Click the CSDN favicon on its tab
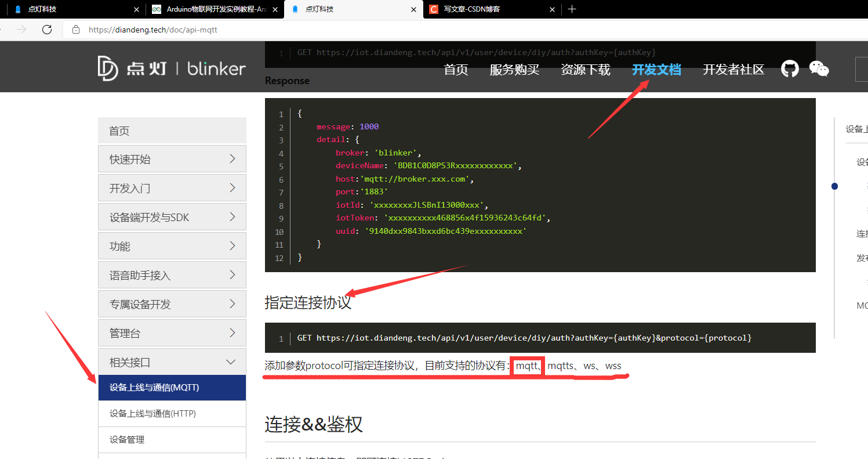The width and height of the screenshot is (868, 459). click(434, 9)
